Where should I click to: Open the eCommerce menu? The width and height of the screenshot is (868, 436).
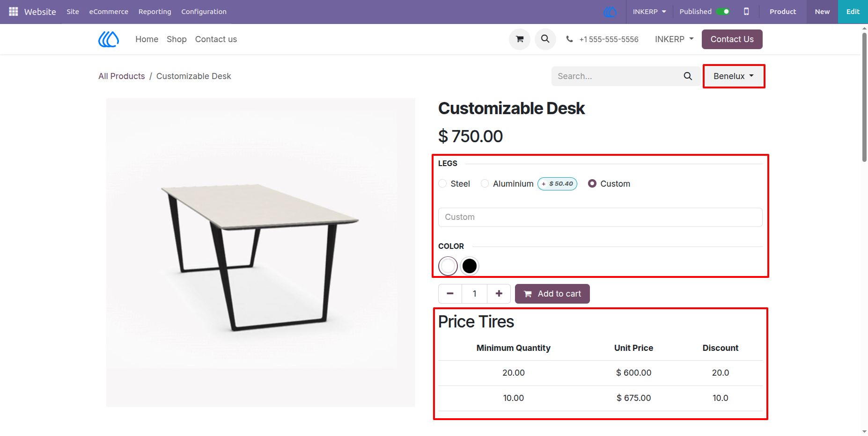click(x=109, y=12)
